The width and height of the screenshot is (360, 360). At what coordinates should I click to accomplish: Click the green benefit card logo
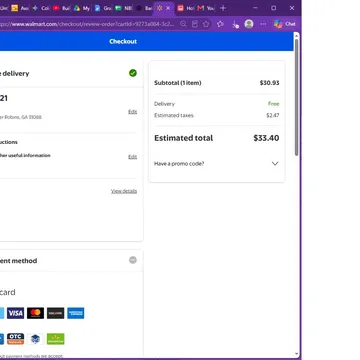[x=55, y=339]
